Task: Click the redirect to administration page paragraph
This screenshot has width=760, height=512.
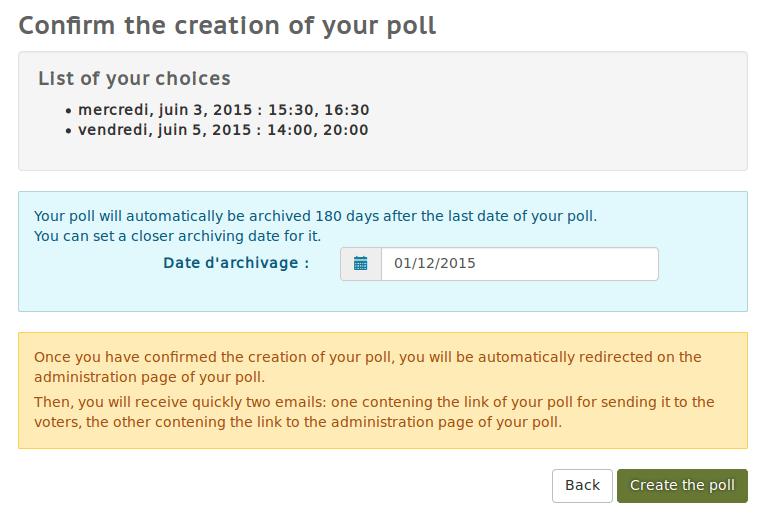Action: [367, 367]
